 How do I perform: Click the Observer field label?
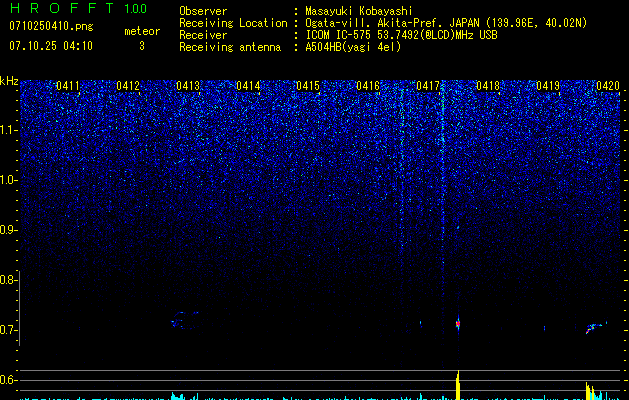click(x=203, y=11)
